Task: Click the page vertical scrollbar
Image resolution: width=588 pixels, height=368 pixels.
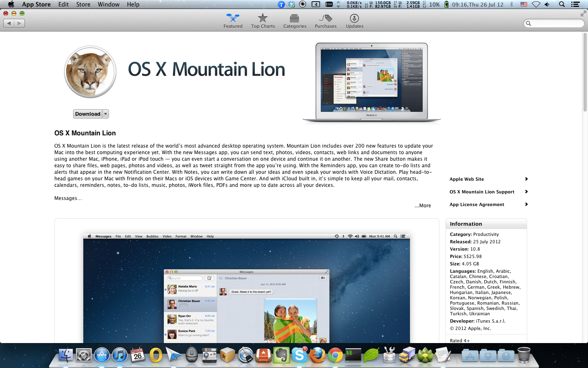Action: pyautogui.click(x=585, y=72)
